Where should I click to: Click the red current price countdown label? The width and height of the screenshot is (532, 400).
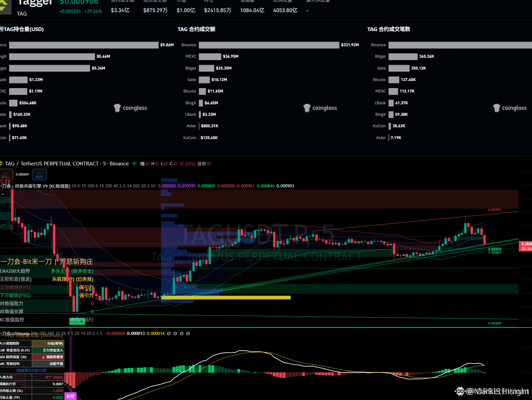coord(526,246)
